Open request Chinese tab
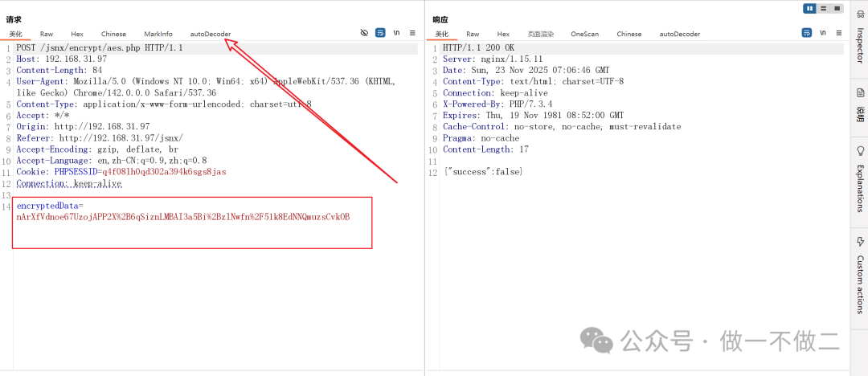Image resolution: width=868 pixels, height=376 pixels. tap(113, 34)
